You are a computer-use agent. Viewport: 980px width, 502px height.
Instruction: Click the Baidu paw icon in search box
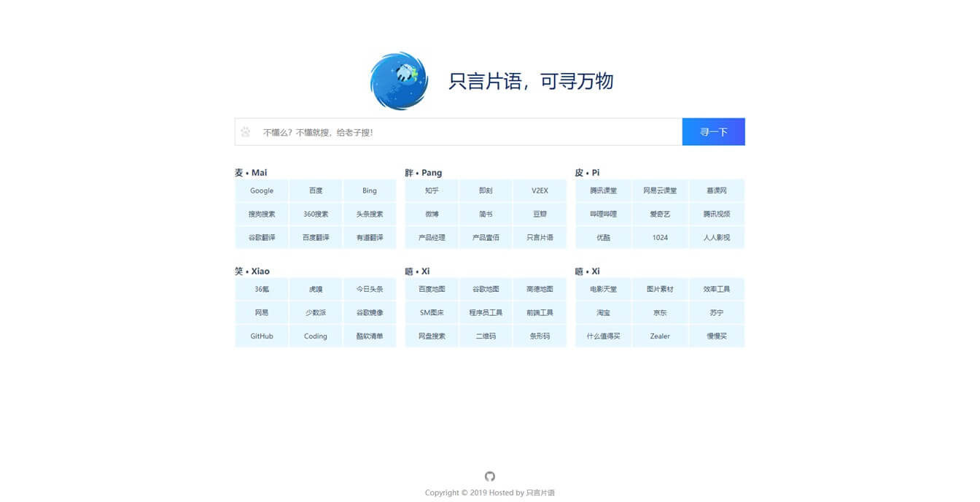(246, 132)
